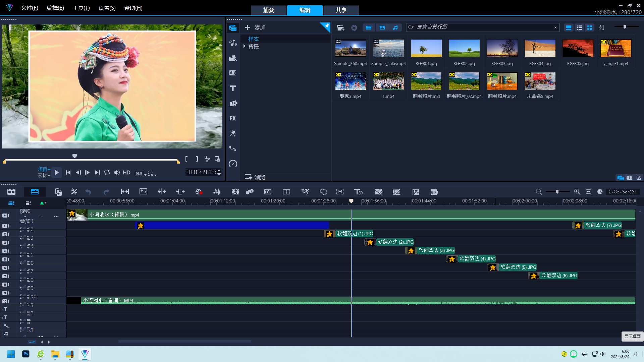Increase the preview timecode with stepper
The width and height of the screenshot is (644, 362).
coord(219,170)
